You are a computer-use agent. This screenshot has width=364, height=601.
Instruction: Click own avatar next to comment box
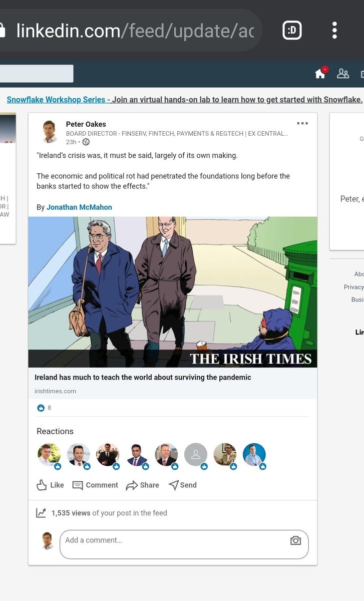pyautogui.click(x=48, y=541)
